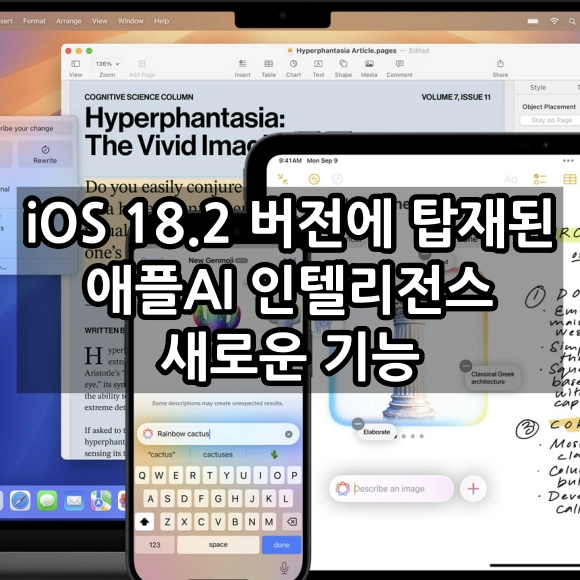The height and width of the screenshot is (580, 580).
Task: Open the Window menu
Action: tap(131, 21)
